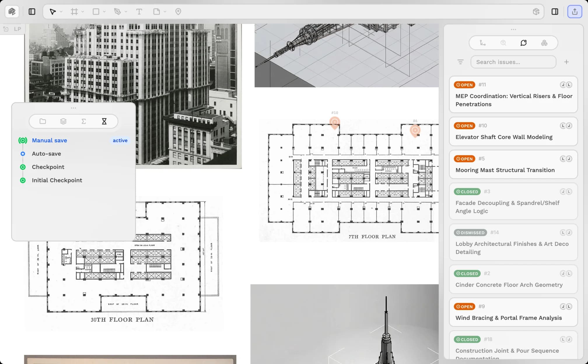
Task: Select the Checkpoint option
Action: [x=23, y=167]
